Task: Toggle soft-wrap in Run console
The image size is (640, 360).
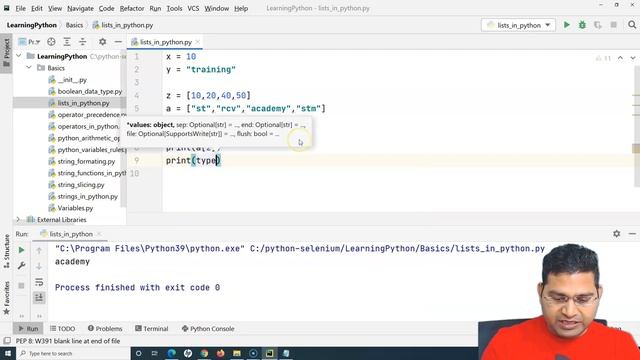Action: (x=39, y=282)
